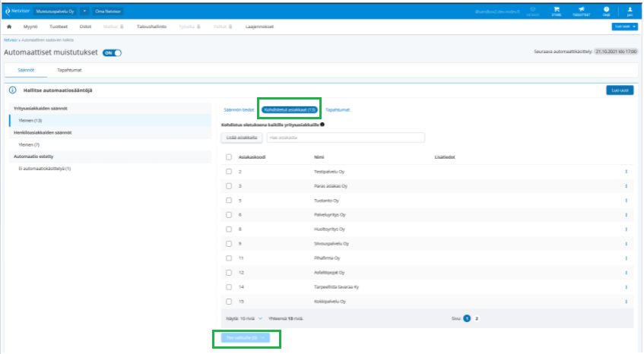Open the Tee valituille dropdown
This screenshot has width=644, height=354.
tap(245, 338)
